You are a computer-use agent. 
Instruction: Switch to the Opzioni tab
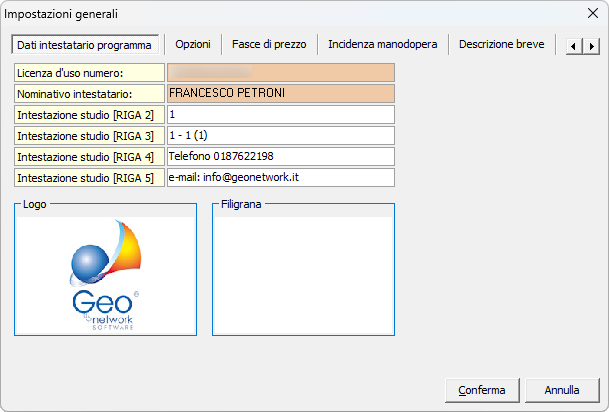tap(192, 45)
